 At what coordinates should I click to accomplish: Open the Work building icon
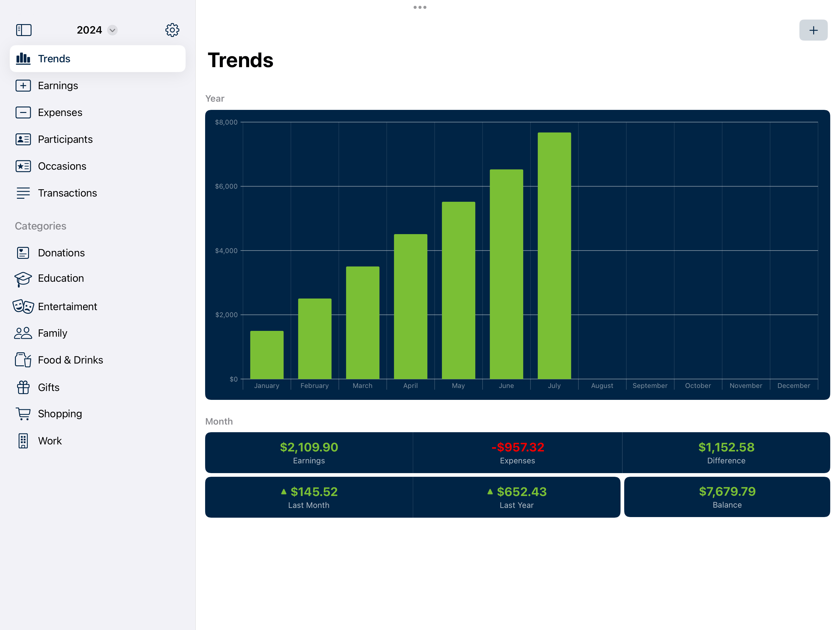tap(23, 441)
